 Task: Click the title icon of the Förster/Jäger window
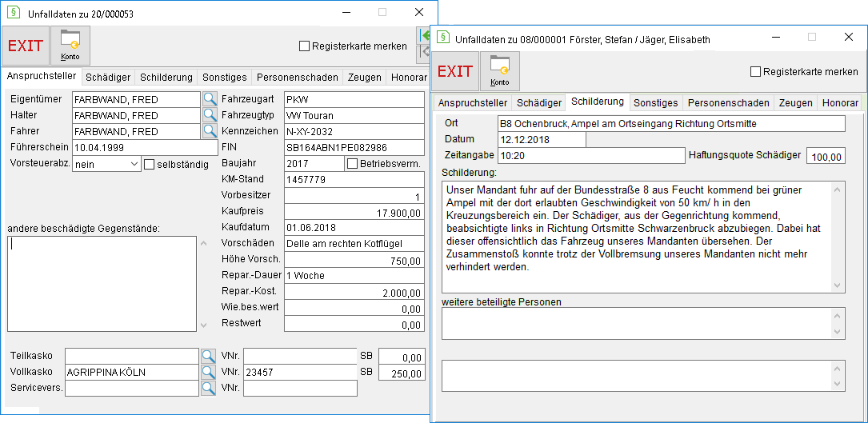pos(443,37)
